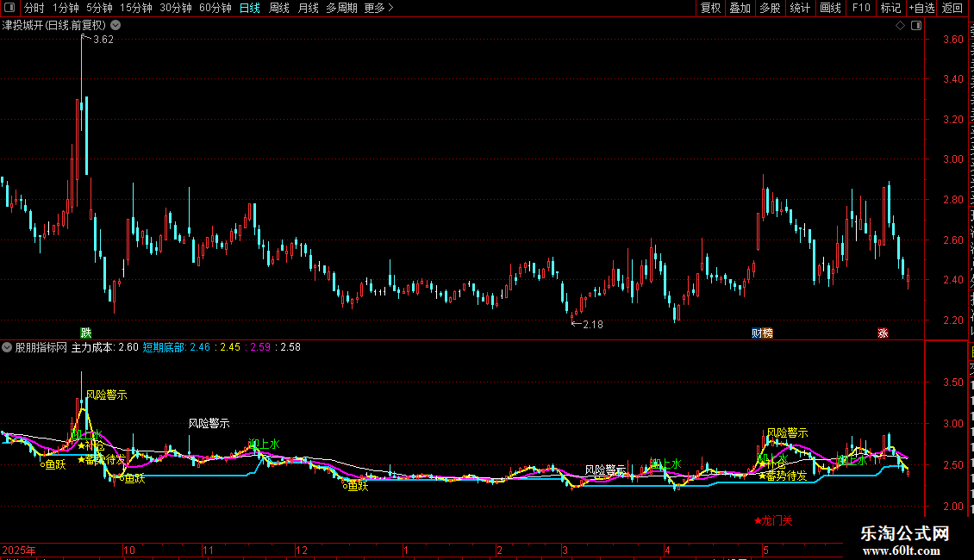Click the white 风险警示 label near November
The width and height of the screenshot is (974, 560).
point(209,423)
